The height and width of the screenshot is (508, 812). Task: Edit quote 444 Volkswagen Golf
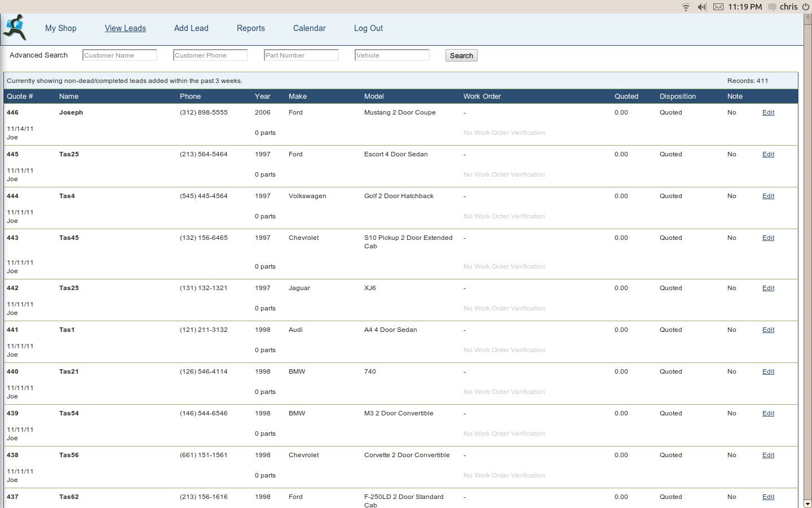[x=768, y=196]
